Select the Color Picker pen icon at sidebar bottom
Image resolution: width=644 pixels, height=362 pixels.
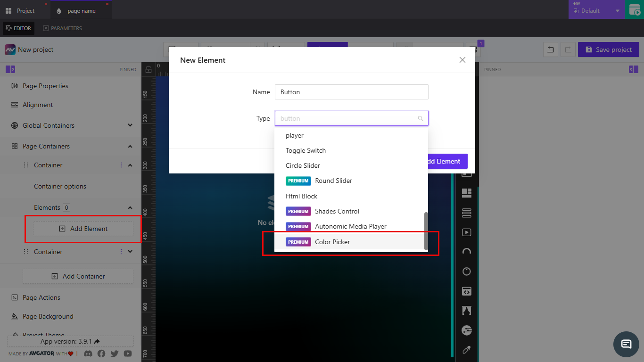(466, 350)
